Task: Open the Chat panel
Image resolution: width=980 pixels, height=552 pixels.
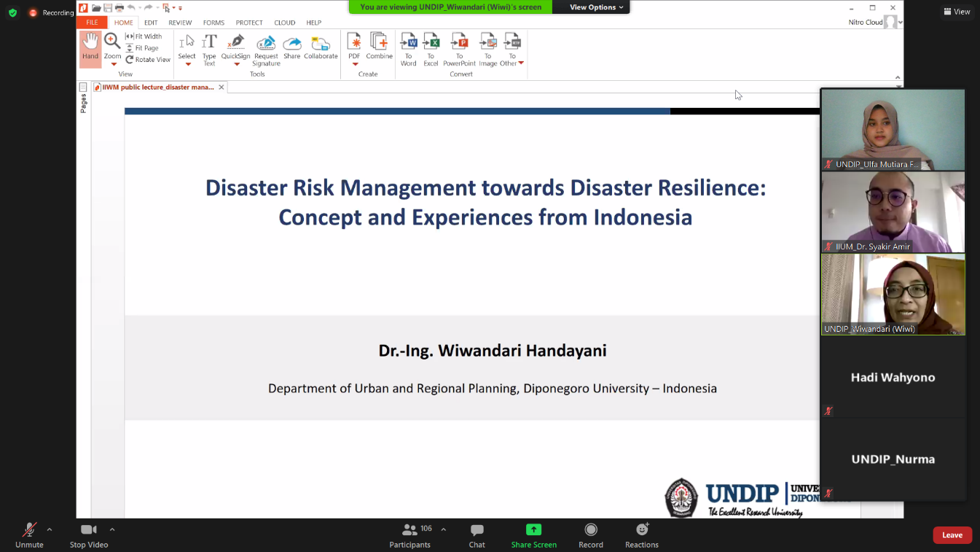Action: (477, 534)
